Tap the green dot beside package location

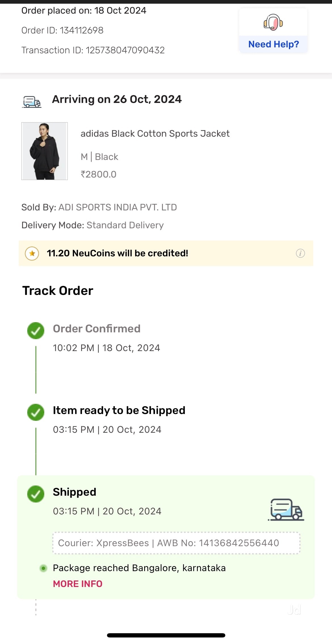tap(43, 568)
